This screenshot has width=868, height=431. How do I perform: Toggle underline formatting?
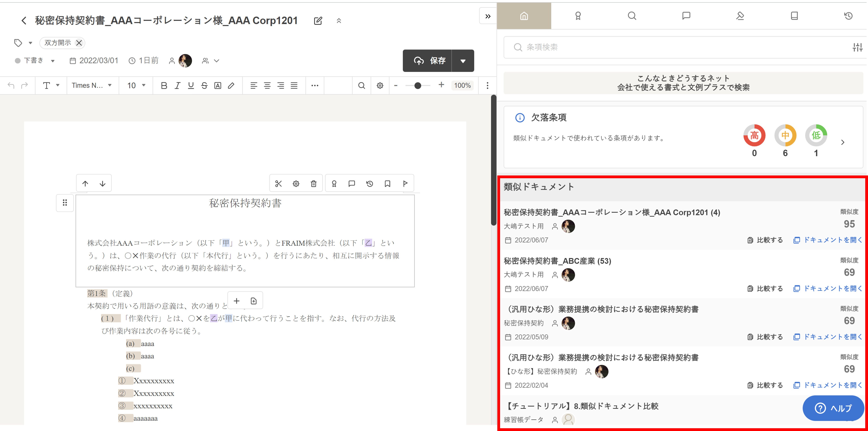[191, 86]
